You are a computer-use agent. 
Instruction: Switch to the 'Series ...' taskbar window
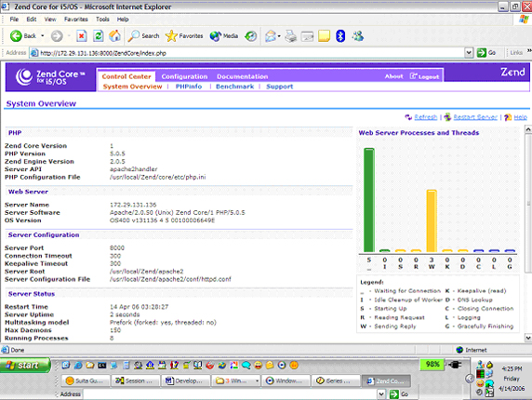335,381
